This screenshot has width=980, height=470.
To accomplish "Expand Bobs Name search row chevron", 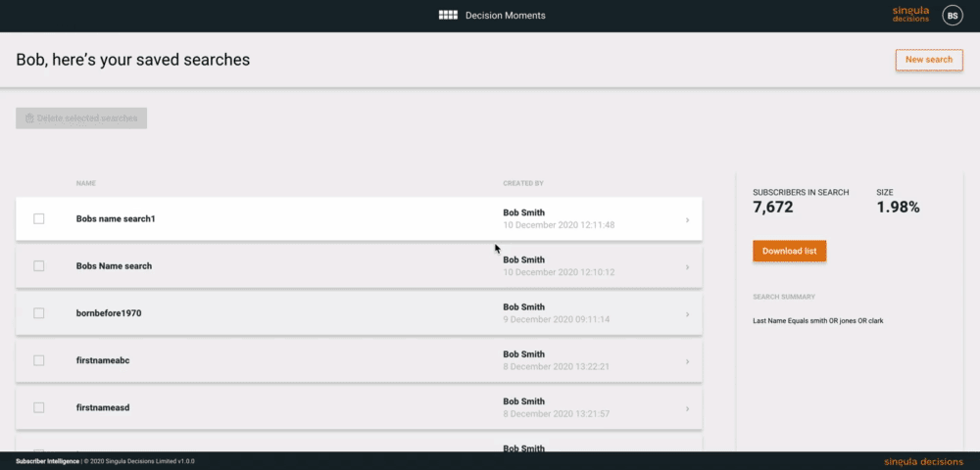I will pos(688,267).
